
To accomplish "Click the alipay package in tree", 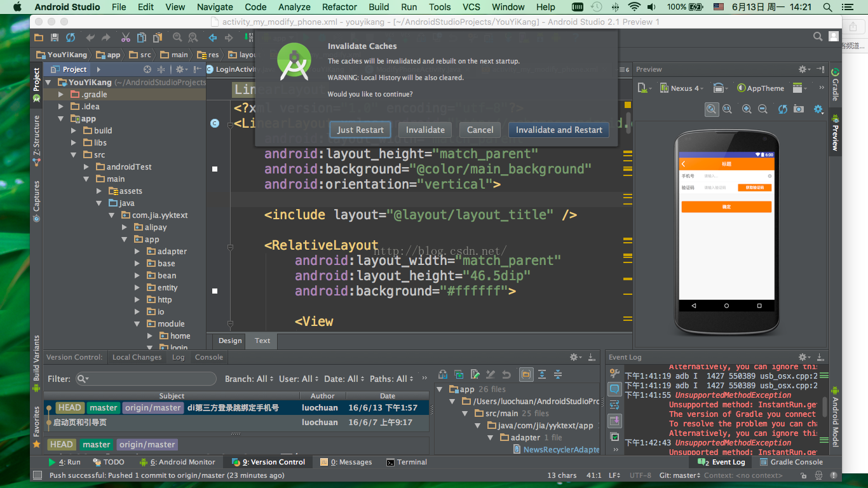I will click(x=156, y=227).
